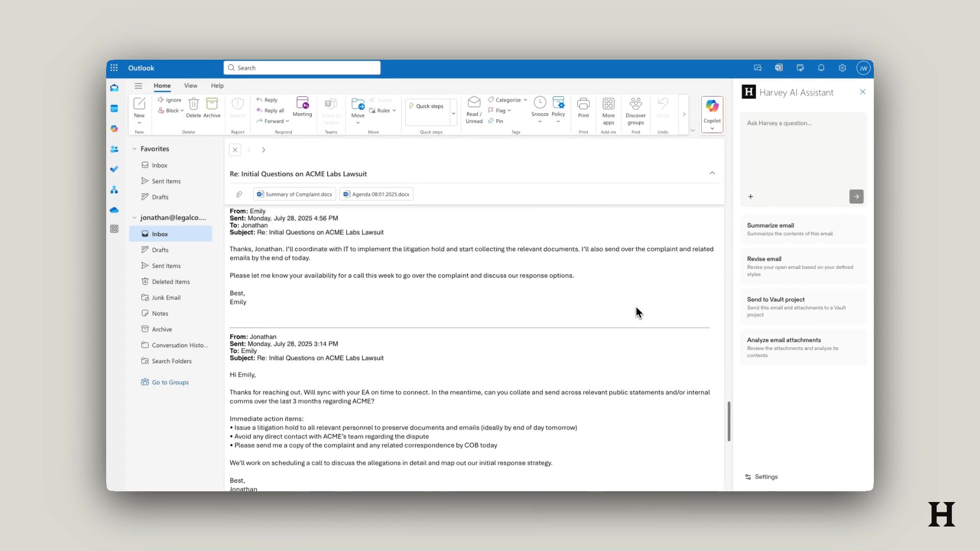This screenshot has height=551, width=980.
Task: Open the Deleted Items folder
Action: 170,282
